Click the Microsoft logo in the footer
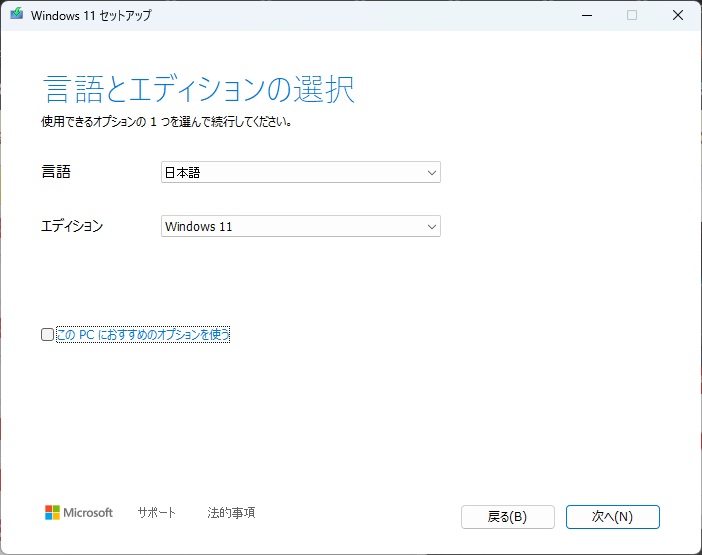The image size is (702, 555). point(79,512)
